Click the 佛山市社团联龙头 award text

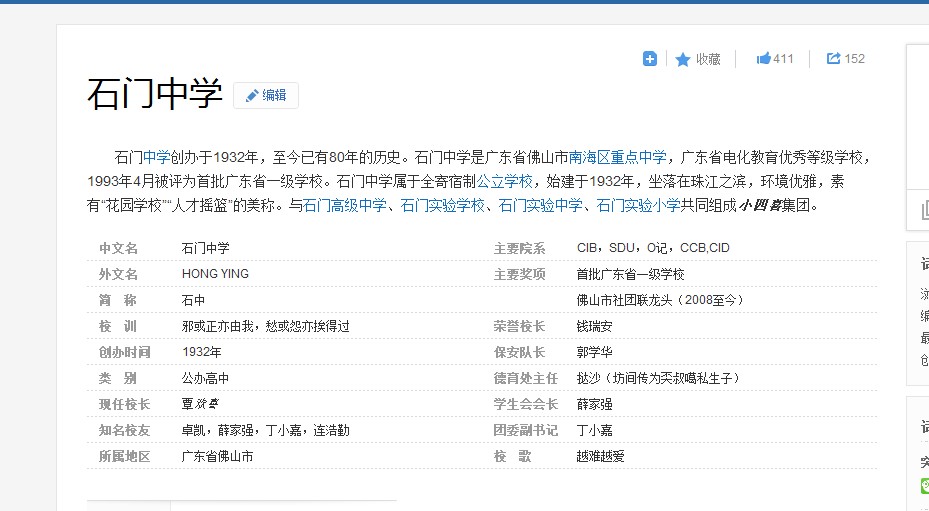(659, 301)
